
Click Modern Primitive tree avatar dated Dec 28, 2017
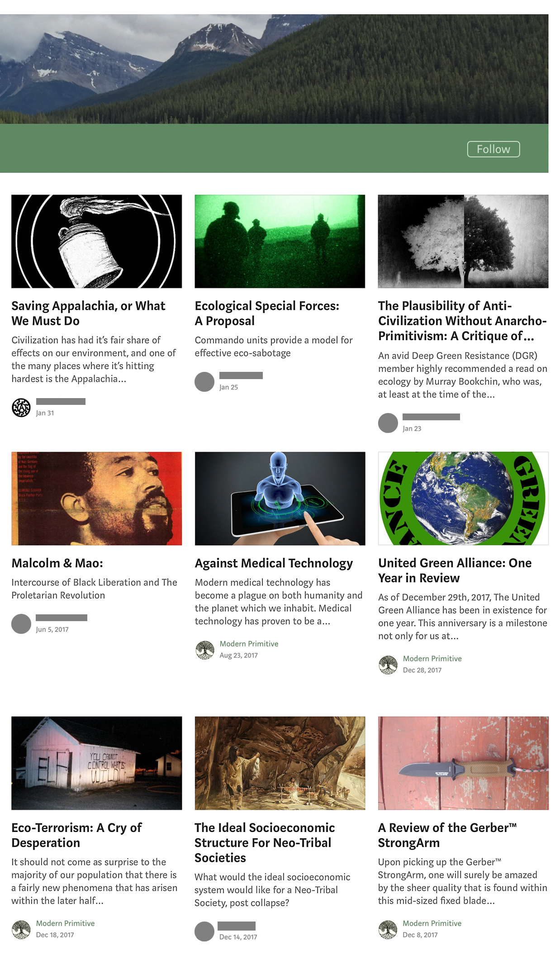[x=388, y=665]
